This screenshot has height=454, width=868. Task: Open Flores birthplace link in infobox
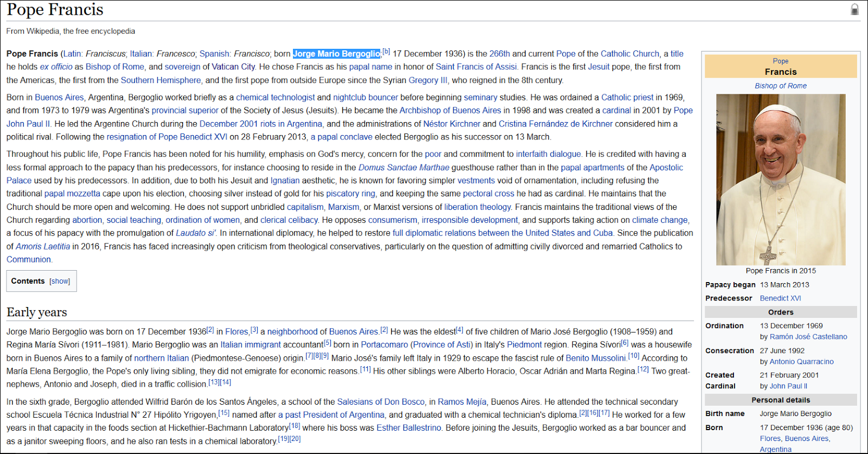point(770,439)
